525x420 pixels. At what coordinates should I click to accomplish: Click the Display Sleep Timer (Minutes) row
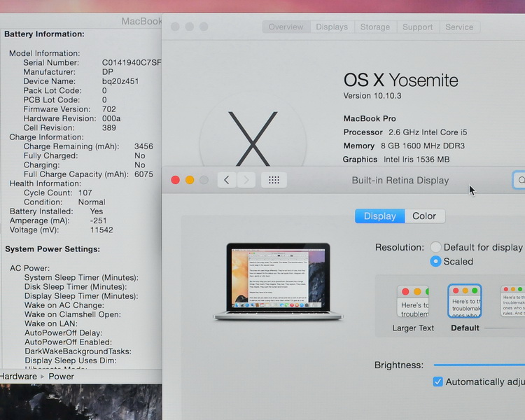pos(81,296)
